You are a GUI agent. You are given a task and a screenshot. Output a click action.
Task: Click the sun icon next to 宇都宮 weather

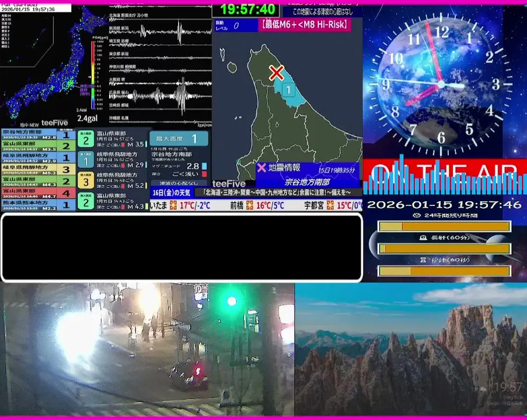click(x=330, y=205)
